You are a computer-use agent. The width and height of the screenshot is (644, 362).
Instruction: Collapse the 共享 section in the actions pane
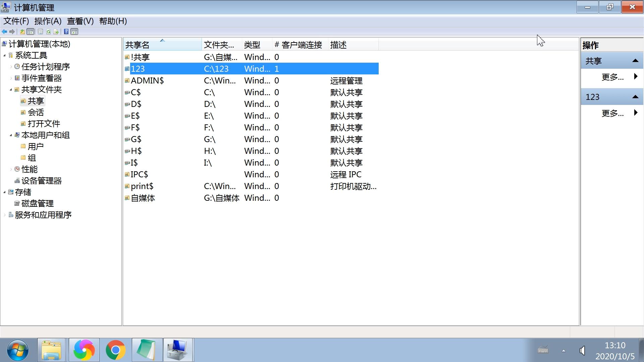click(x=635, y=61)
